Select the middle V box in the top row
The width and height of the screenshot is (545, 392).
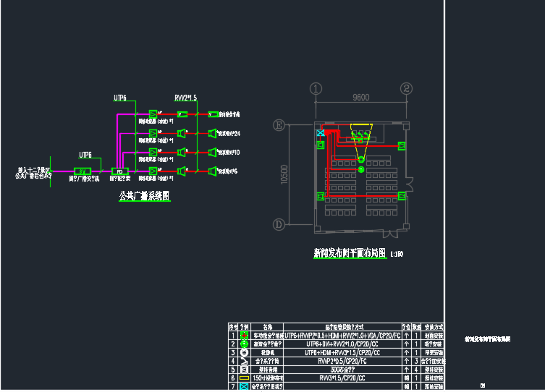click(x=182, y=114)
